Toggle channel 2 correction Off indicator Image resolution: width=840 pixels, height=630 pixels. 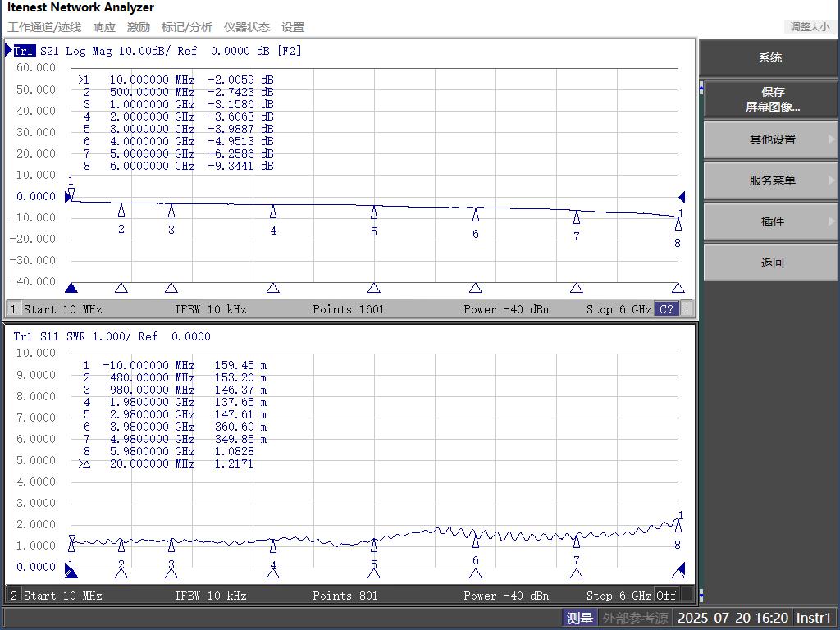(666, 596)
